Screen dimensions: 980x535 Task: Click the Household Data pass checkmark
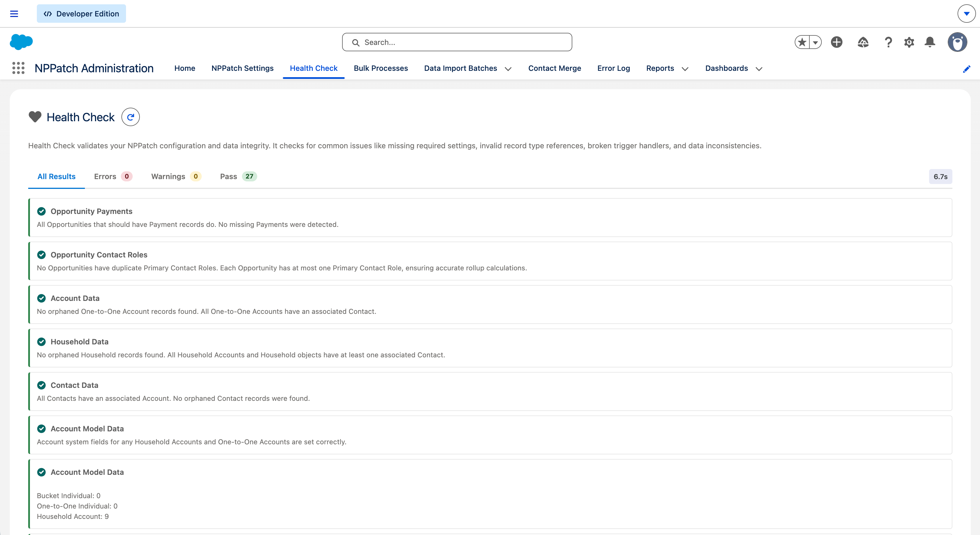pyautogui.click(x=41, y=342)
